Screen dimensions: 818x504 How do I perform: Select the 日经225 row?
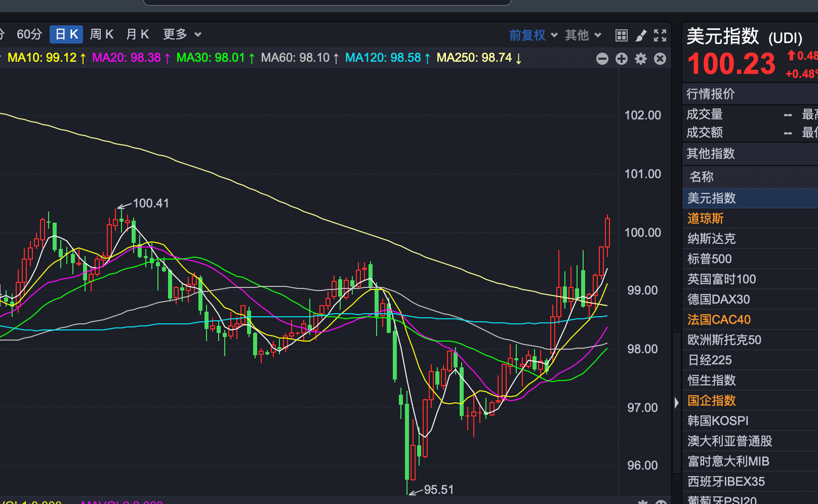tap(710, 360)
